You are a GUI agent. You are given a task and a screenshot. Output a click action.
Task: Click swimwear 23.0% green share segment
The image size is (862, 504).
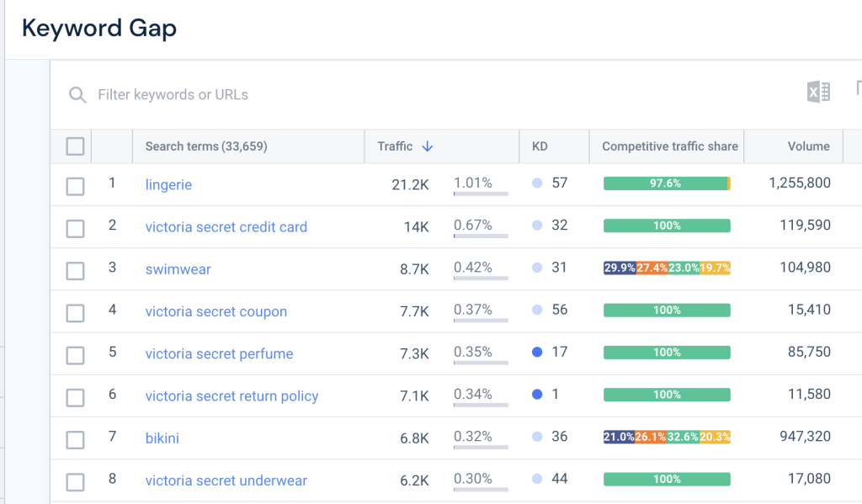click(x=684, y=268)
